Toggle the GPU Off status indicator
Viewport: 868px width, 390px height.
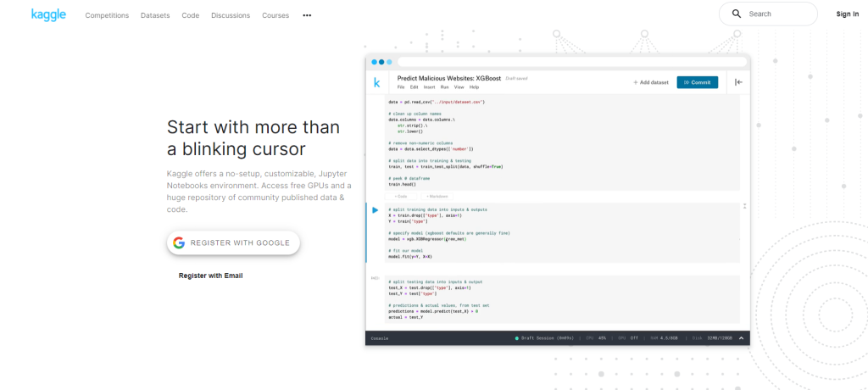pos(626,338)
